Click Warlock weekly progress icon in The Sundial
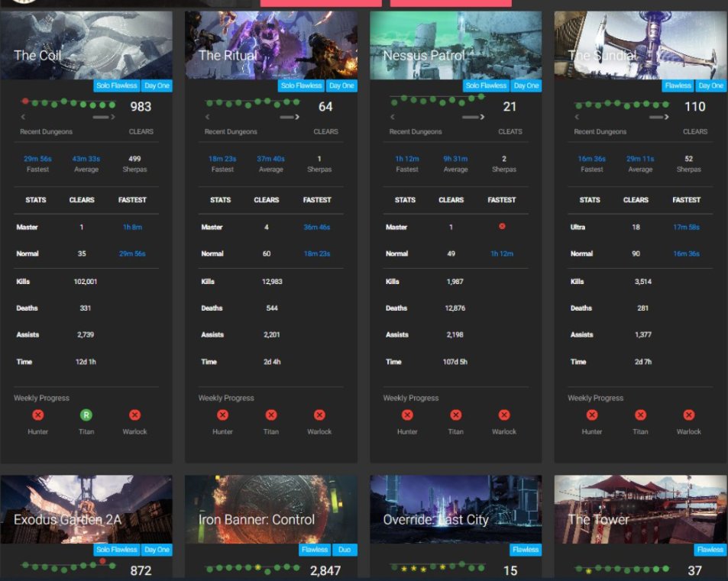 coord(689,415)
